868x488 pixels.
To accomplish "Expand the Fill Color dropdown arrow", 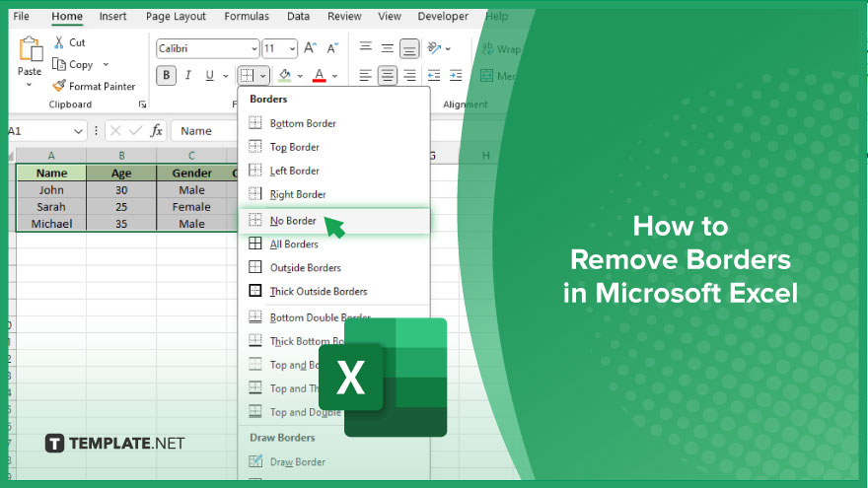I will coord(300,75).
